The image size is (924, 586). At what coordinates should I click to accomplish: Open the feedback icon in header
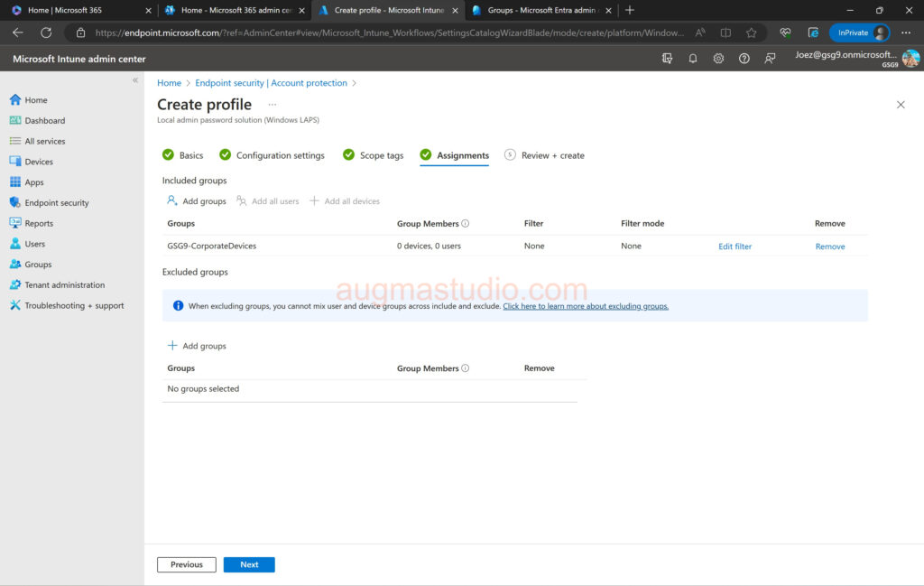[770, 59]
